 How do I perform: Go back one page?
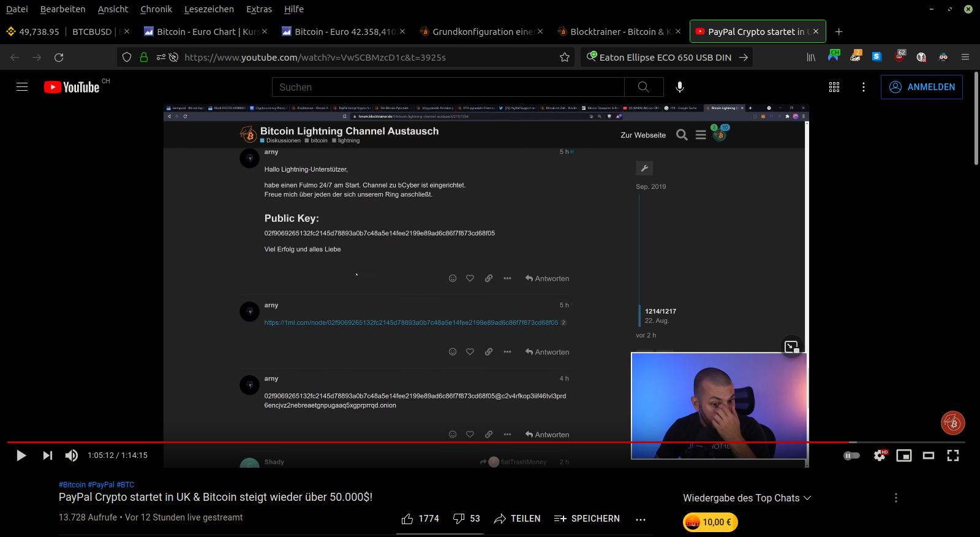coord(15,57)
